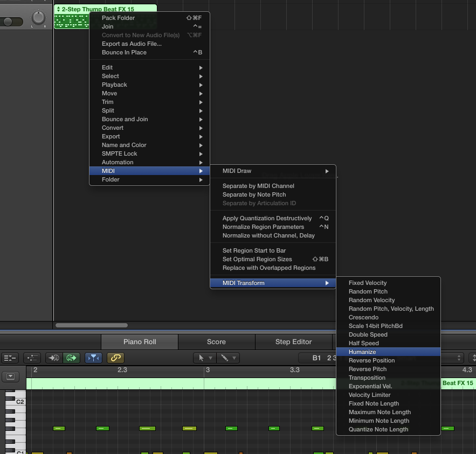Screen dimensions: 476x454
Task: Click the automation lines icon in Piano Roll
Action: [32, 358]
